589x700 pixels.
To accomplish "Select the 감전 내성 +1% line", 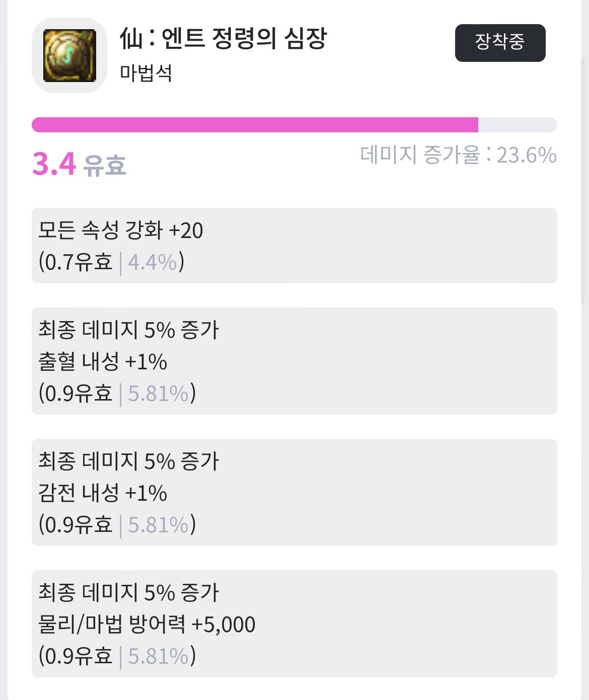I will (x=103, y=493).
